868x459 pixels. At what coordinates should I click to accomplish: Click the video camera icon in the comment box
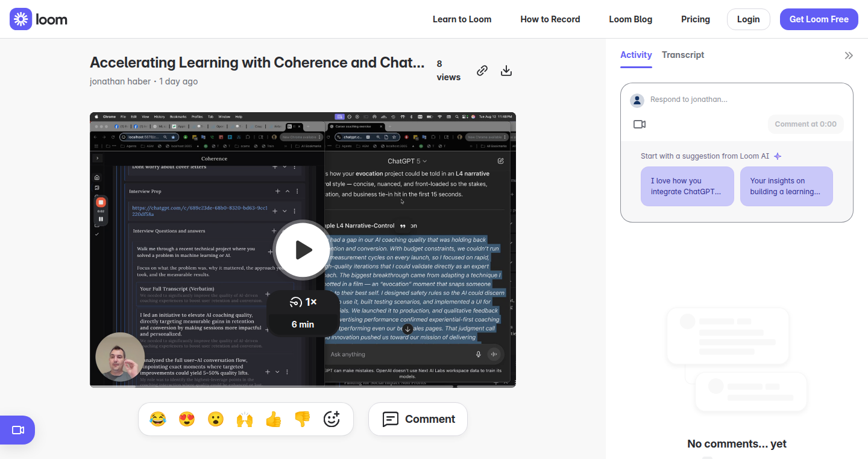click(x=640, y=124)
